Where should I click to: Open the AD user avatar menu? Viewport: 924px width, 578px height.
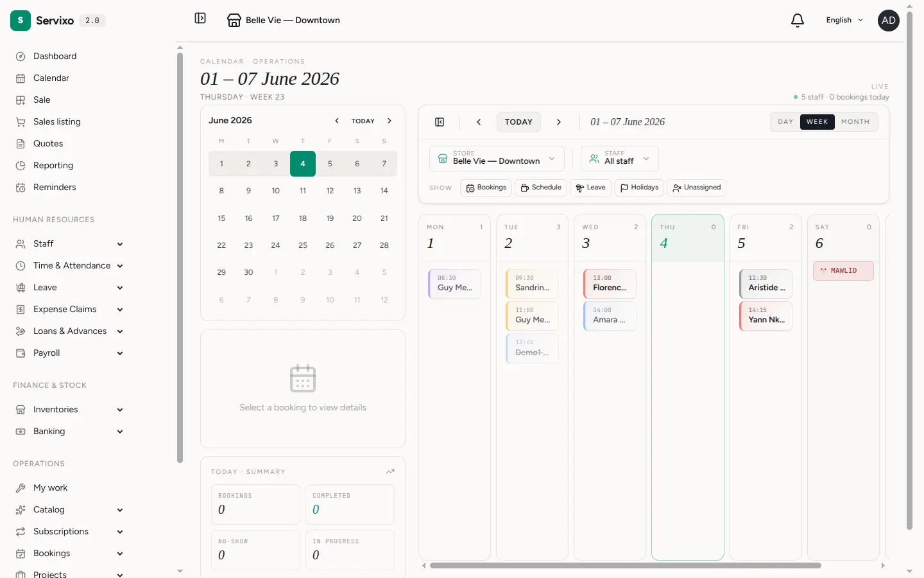(889, 21)
